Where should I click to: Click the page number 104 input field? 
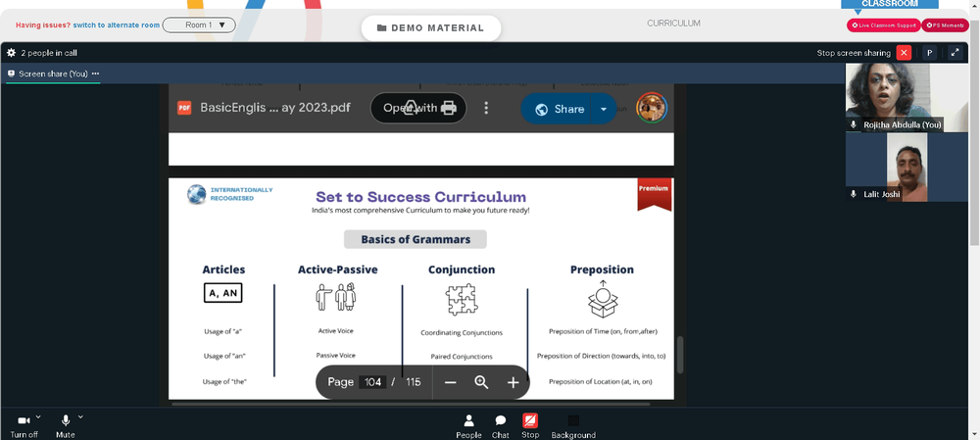372,382
